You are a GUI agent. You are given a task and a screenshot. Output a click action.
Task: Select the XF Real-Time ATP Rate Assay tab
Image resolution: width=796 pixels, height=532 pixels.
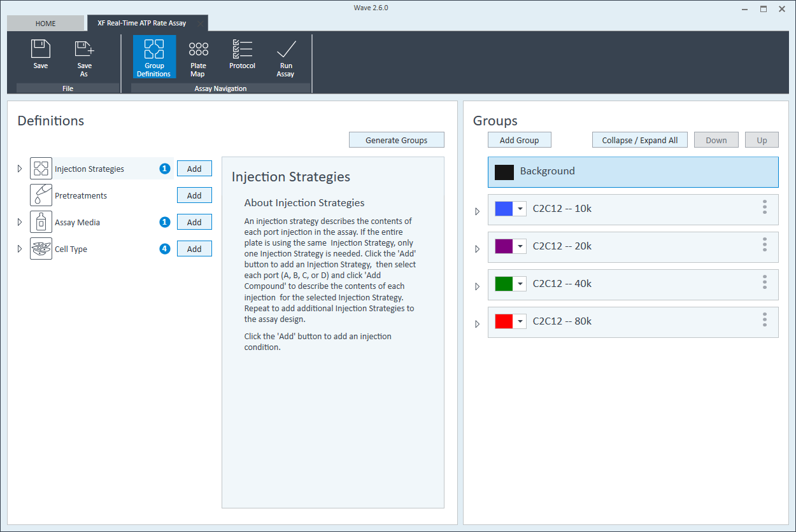(142, 23)
